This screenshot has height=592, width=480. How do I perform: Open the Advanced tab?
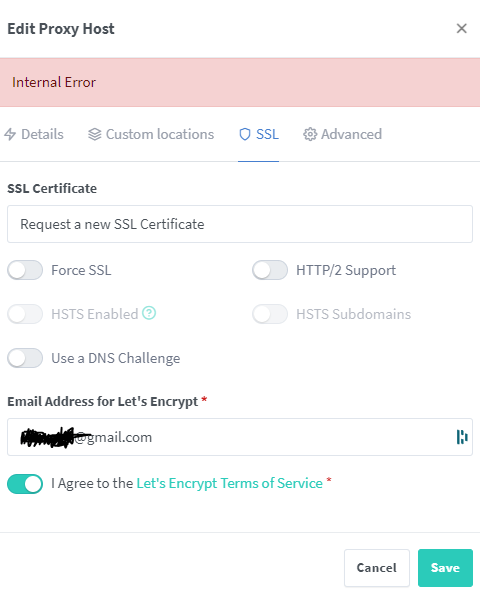click(343, 134)
